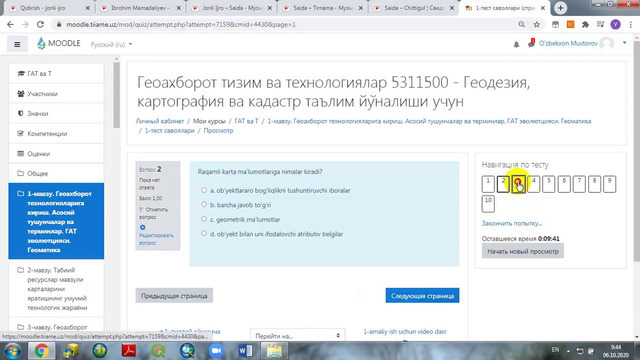Open Zoom from the taskbar
The image size is (640, 360).
[x=216, y=351]
